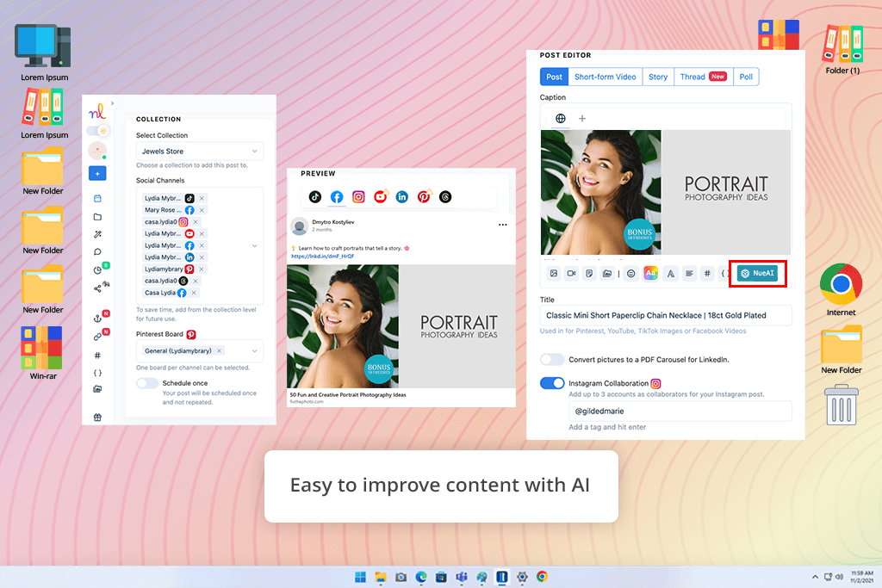Add a caption variant with plus icon
882x588 pixels.
tap(582, 119)
